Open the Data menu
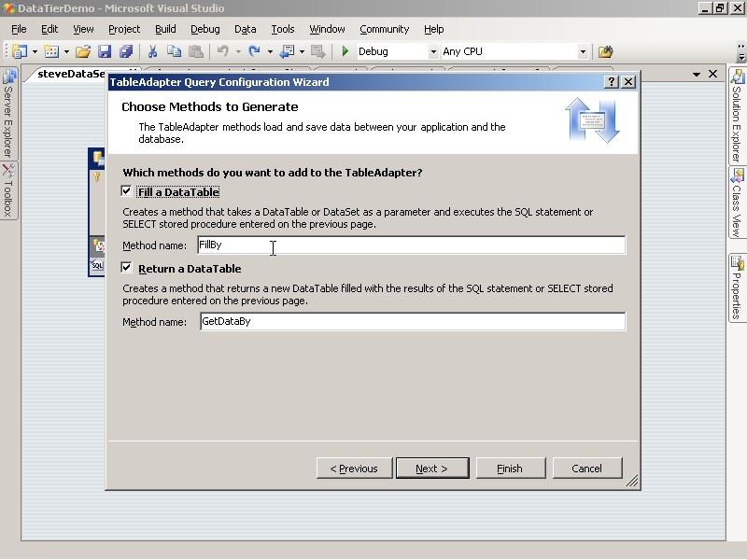Screen dimensions: 747x560 coord(246,29)
